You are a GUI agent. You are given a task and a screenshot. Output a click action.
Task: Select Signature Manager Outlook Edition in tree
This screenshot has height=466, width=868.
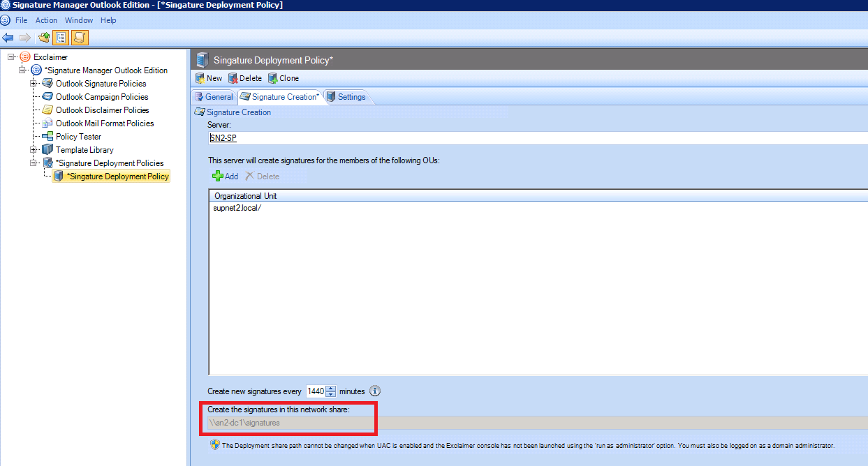(x=106, y=70)
